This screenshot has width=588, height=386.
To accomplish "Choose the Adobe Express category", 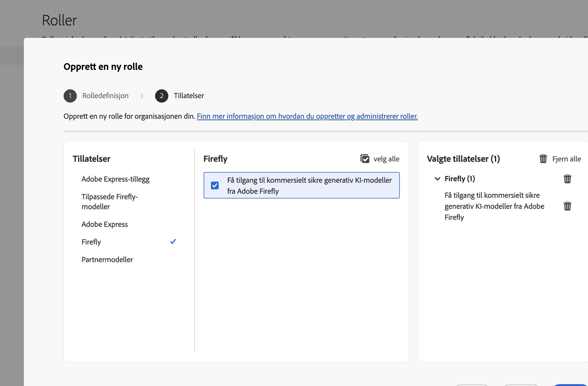I will 105,224.
